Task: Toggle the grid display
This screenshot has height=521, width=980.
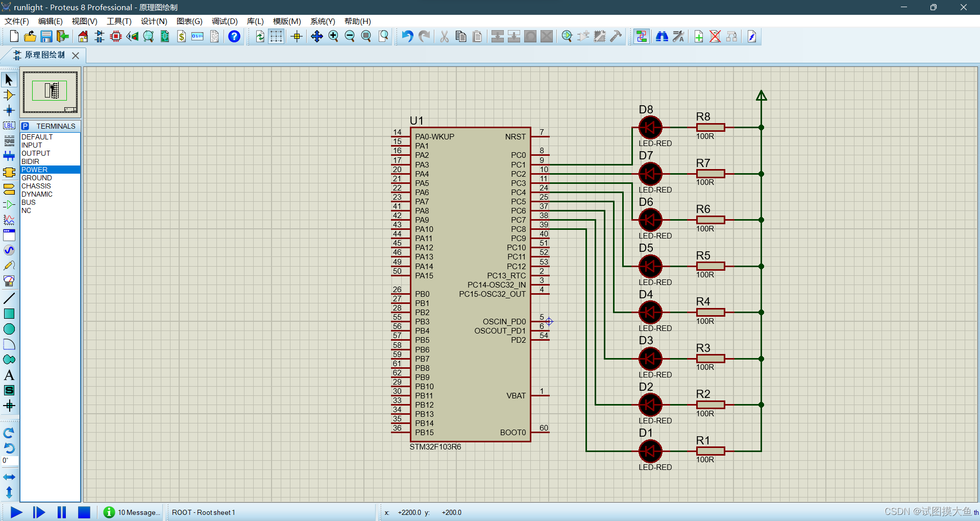Action: pyautogui.click(x=276, y=36)
